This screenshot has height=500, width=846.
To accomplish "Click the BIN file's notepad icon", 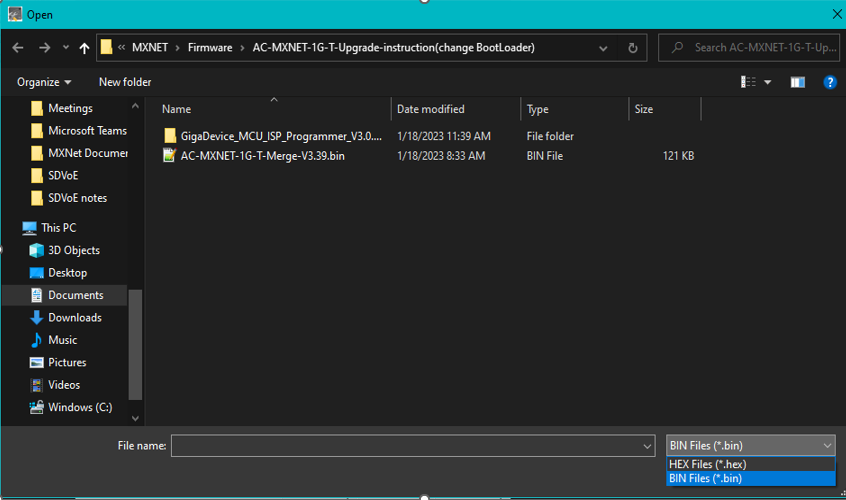I will pyautogui.click(x=169, y=155).
